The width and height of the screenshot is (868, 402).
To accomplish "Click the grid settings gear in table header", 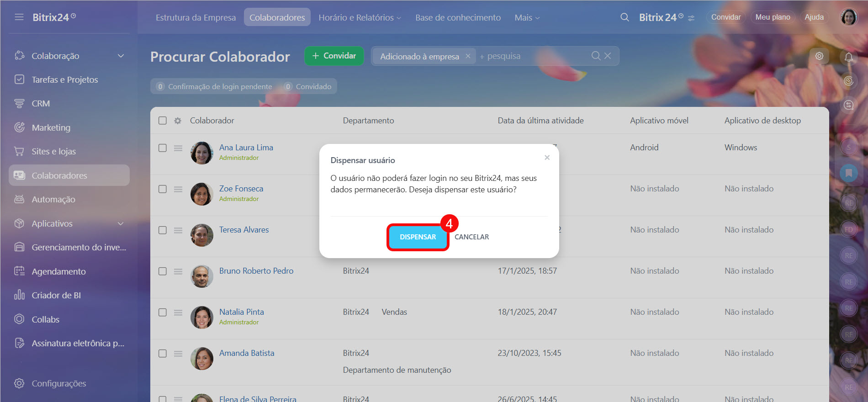I will click(178, 121).
